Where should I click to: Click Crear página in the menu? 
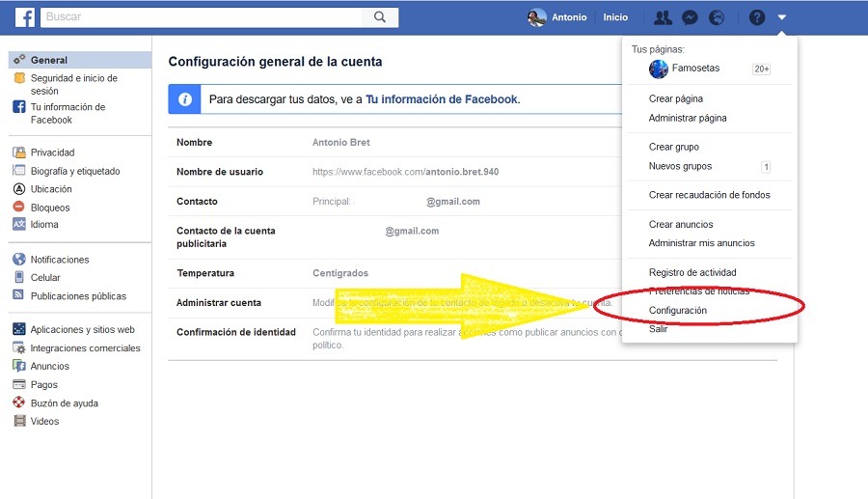(676, 99)
